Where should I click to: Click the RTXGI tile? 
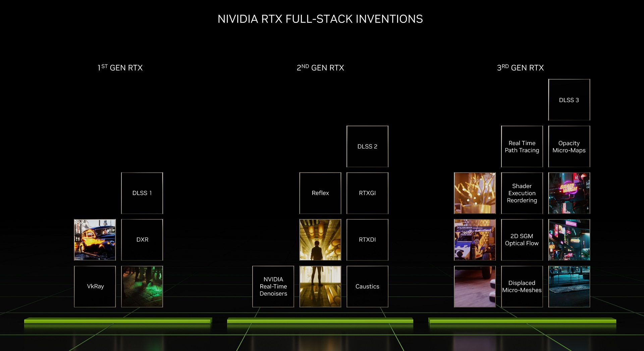(x=367, y=193)
